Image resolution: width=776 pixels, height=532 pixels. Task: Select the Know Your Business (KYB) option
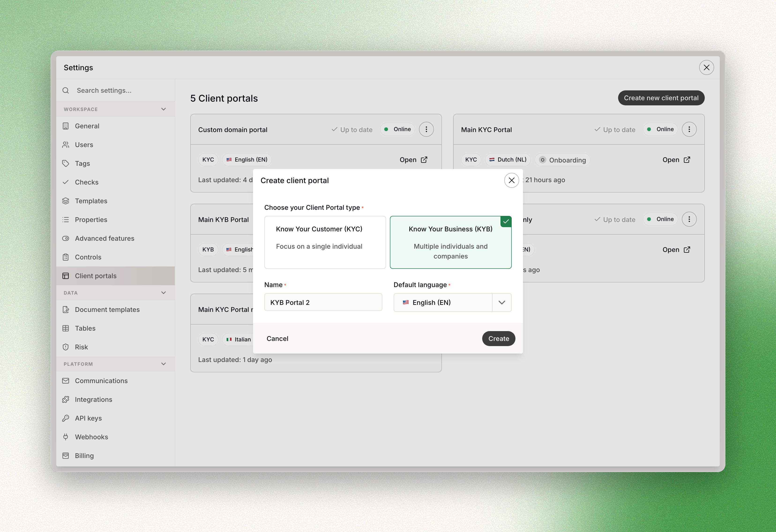(450, 242)
